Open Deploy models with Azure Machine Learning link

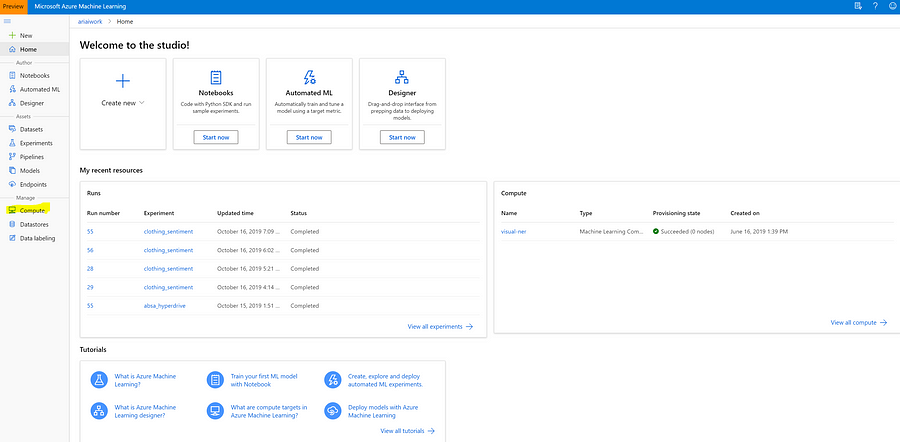click(383, 411)
